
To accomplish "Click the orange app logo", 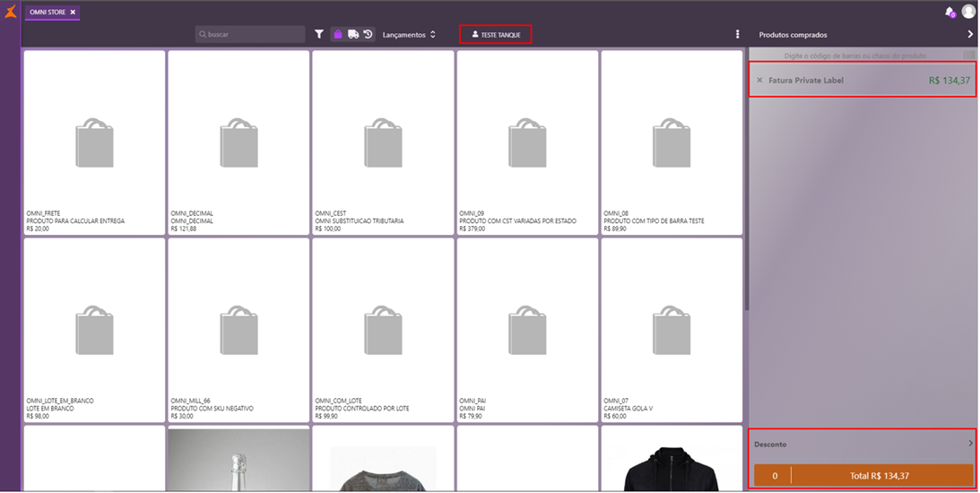I will click(x=11, y=12).
